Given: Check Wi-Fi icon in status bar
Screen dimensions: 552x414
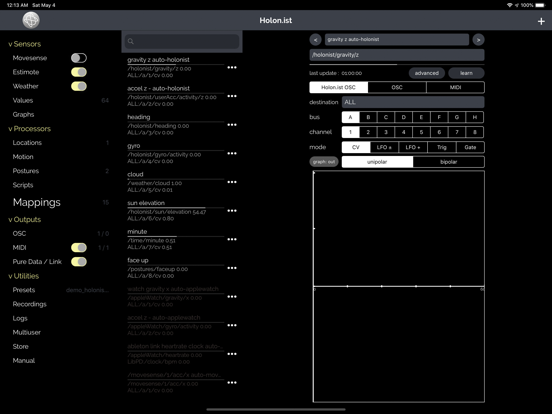Looking at the screenshot, I should click(x=509, y=5).
